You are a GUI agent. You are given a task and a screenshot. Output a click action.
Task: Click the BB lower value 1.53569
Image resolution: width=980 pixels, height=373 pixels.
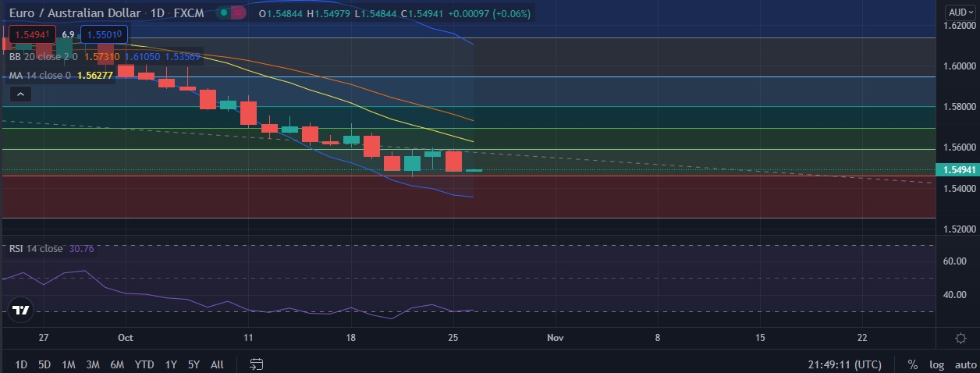coord(182,57)
